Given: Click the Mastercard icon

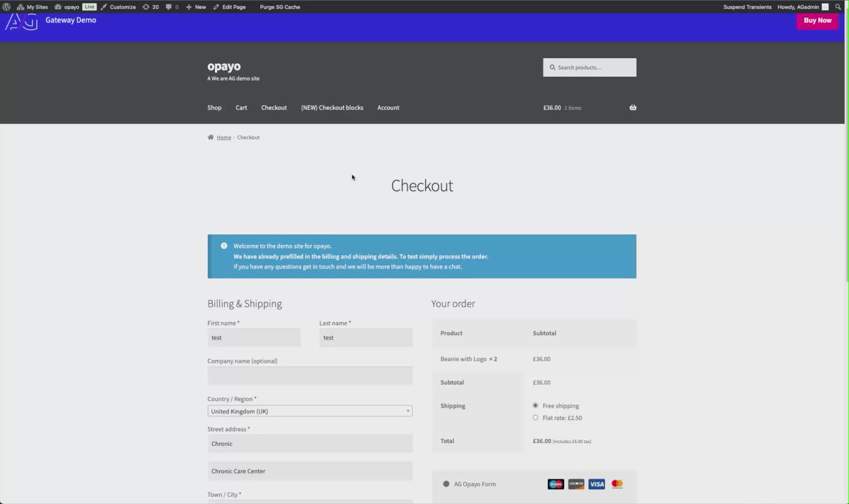Looking at the screenshot, I should pos(617,484).
